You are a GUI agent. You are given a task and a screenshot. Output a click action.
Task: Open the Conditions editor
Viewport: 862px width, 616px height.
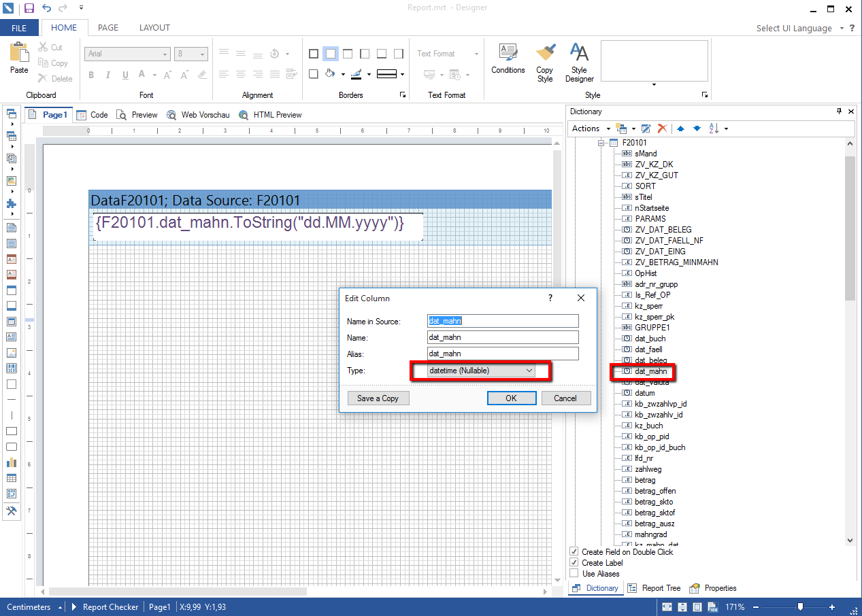(x=508, y=59)
